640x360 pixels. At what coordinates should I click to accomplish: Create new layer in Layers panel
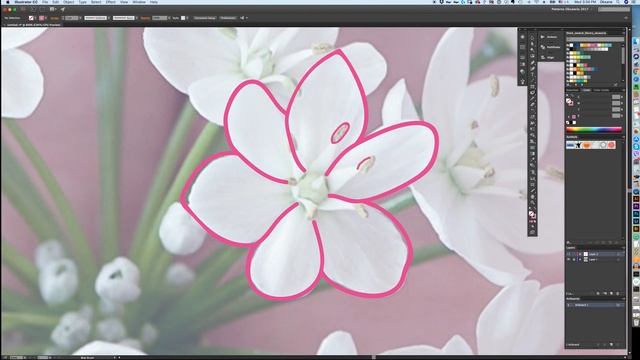(x=611, y=293)
